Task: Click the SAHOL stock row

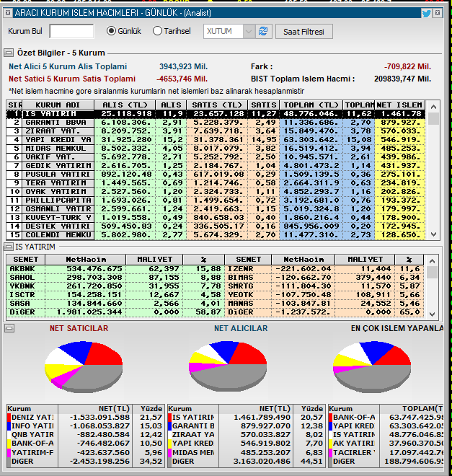Action: [115, 278]
